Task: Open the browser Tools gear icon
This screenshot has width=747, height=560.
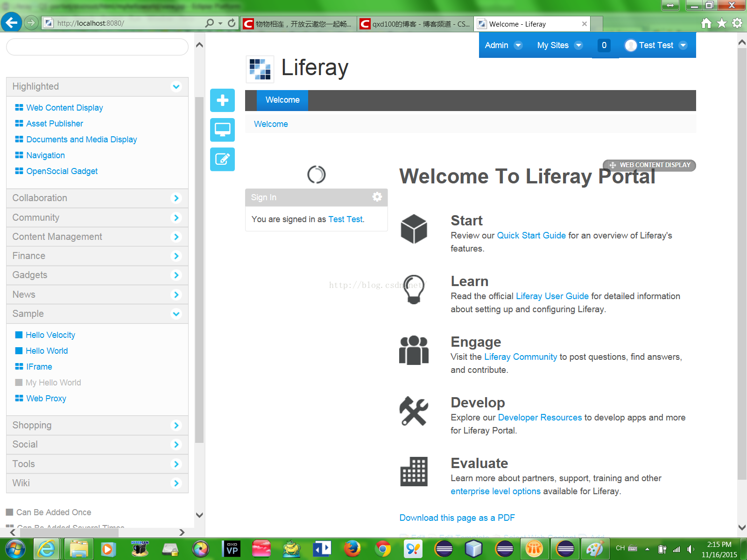Action: [737, 23]
